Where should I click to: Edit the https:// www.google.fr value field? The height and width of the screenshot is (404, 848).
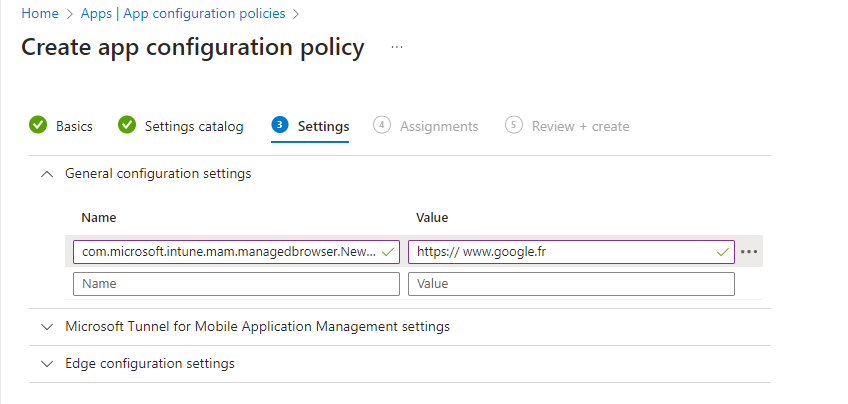(560, 252)
